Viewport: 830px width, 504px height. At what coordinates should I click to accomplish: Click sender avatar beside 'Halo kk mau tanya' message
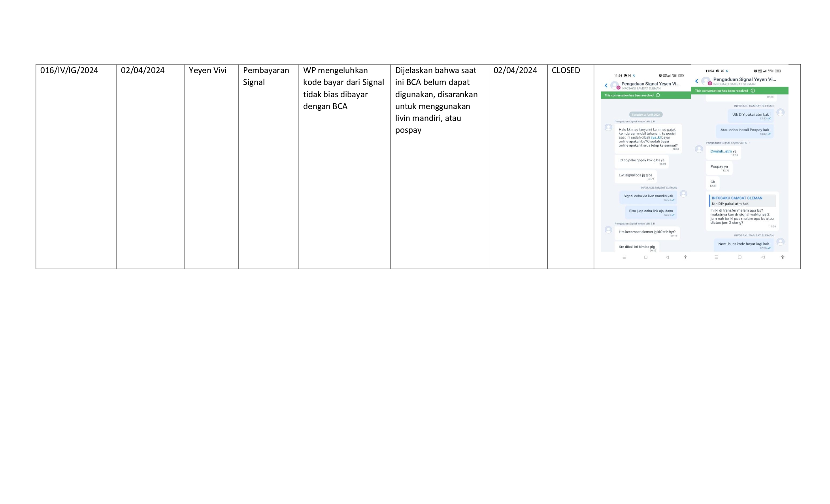coord(608,127)
